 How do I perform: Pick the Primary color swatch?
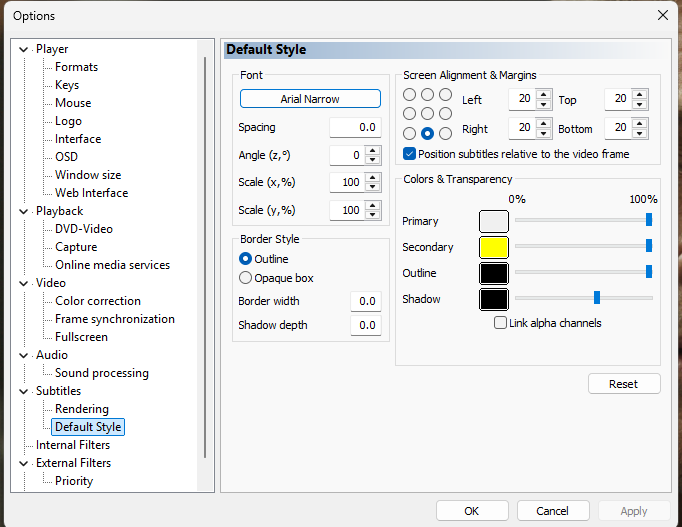point(494,221)
